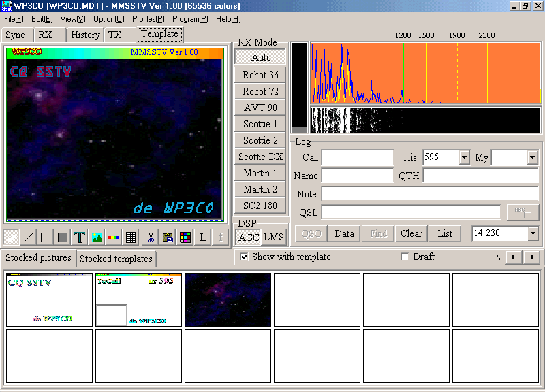545x392 pixels.
Task: Click the picture insert icon
Action: tap(97, 238)
